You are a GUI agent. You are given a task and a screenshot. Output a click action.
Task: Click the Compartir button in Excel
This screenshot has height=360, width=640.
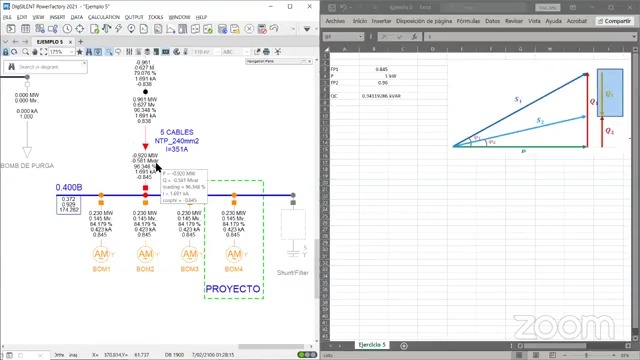pyautogui.click(x=614, y=21)
